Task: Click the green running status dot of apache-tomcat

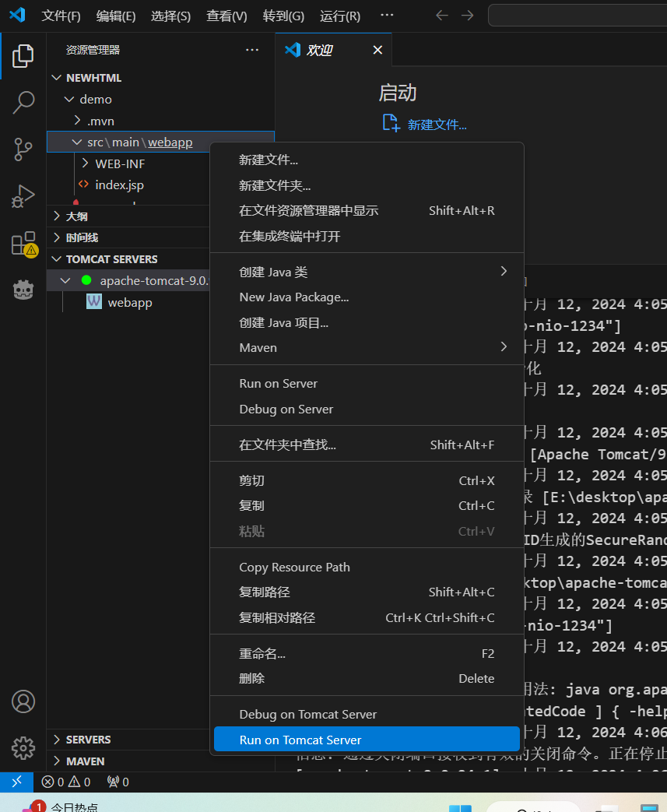Action: (x=86, y=280)
